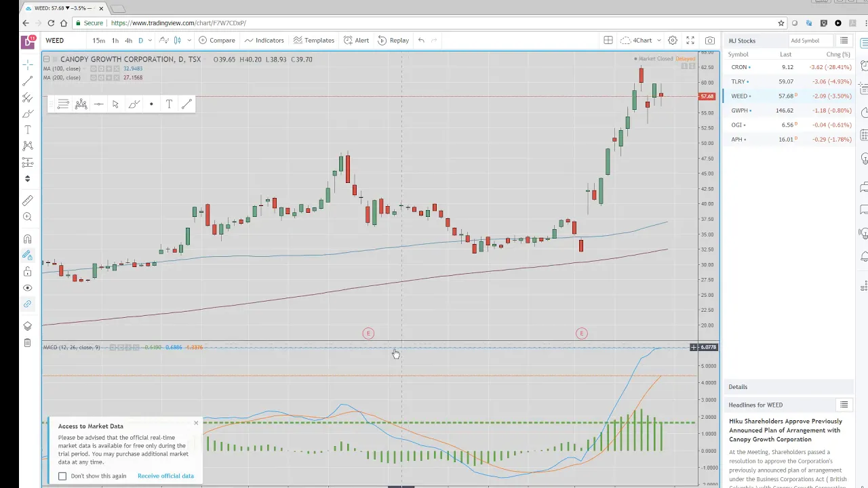Open the watchlist menu list icon

click(x=844, y=41)
